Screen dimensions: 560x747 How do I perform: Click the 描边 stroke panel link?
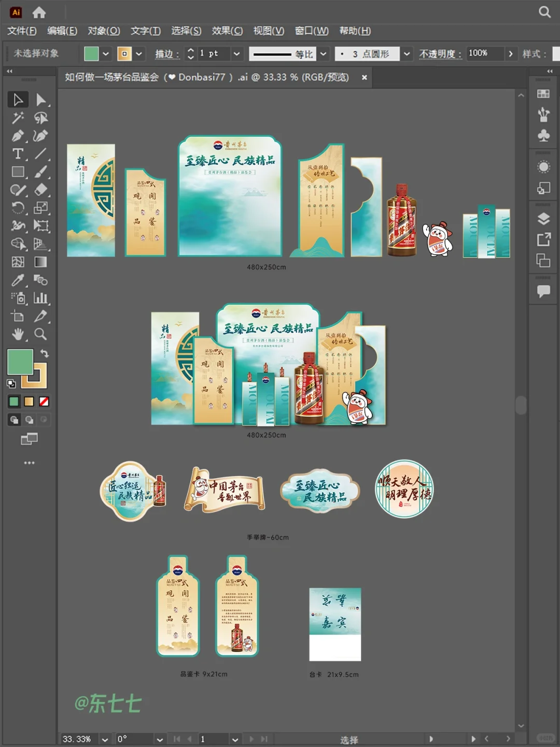pos(167,54)
